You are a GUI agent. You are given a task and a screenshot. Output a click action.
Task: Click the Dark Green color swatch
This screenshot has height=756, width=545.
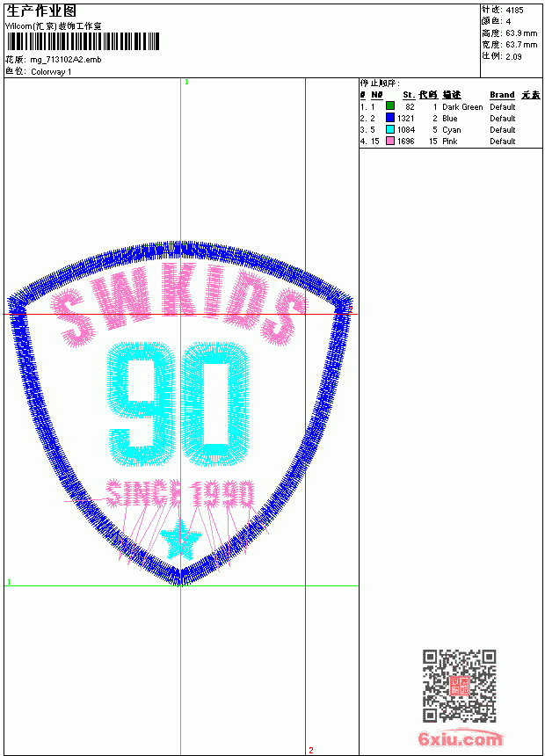pos(389,106)
